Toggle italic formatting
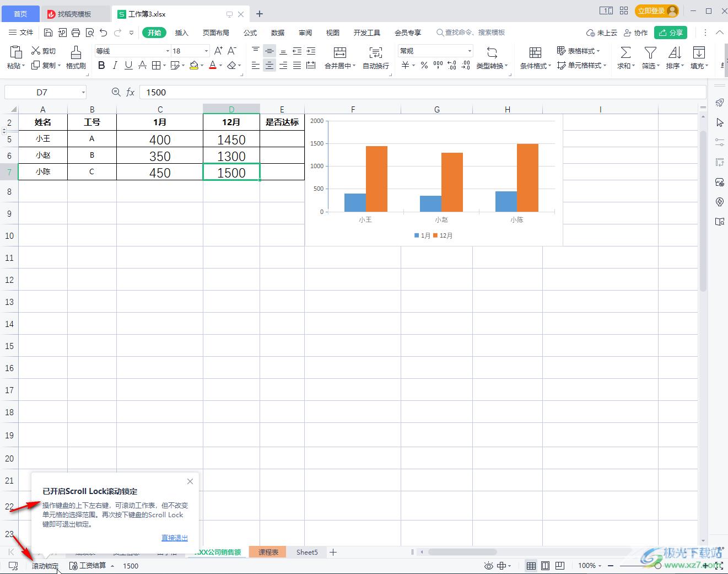Screen dimensions: 728x574 click(x=115, y=66)
